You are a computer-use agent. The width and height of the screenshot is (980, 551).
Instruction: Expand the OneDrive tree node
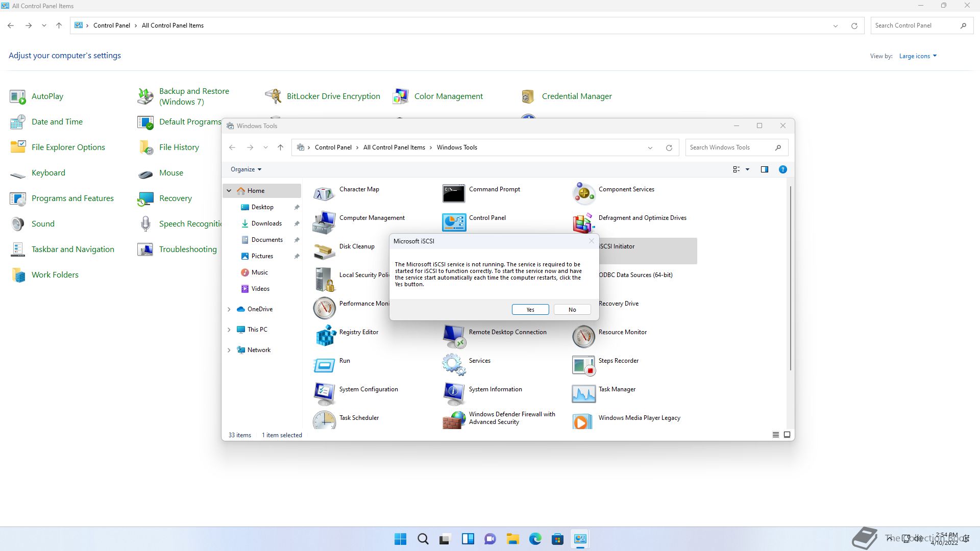pyautogui.click(x=229, y=309)
